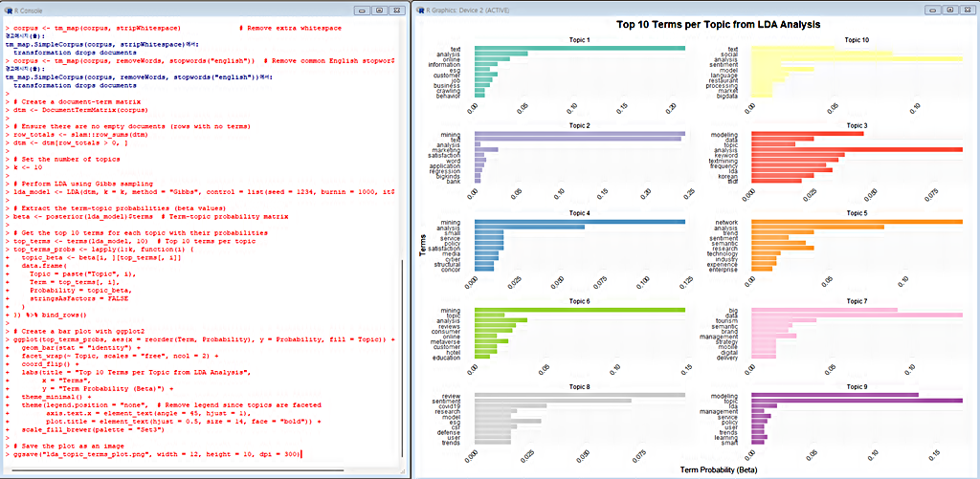
Task: Click the green 'mining' bar in Topic 6
Action: 580,310
